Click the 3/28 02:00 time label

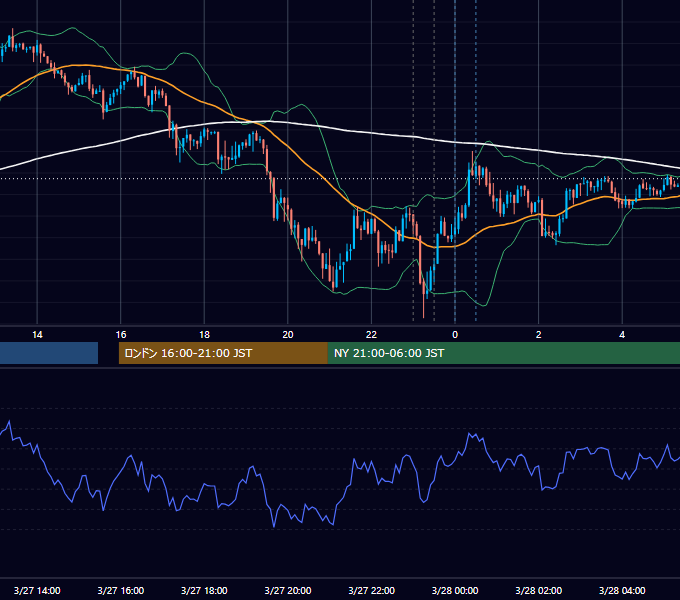[538, 590]
